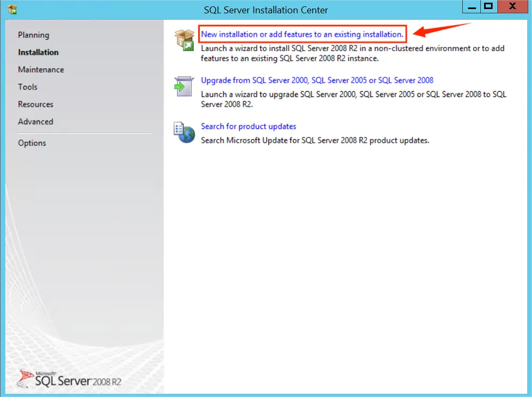Open the Maintenance section
The width and height of the screenshot is (532, 397).
pyautogui.click(x=41, y=69)
